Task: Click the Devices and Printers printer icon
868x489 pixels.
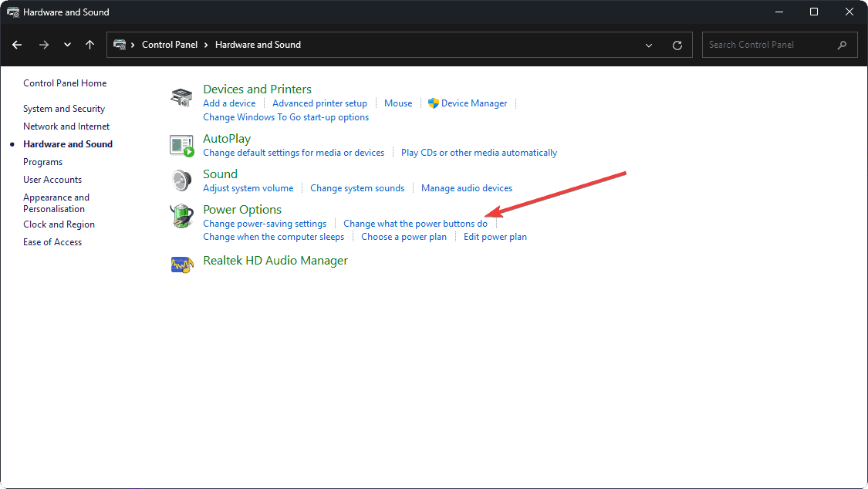Action: (182, 96)
